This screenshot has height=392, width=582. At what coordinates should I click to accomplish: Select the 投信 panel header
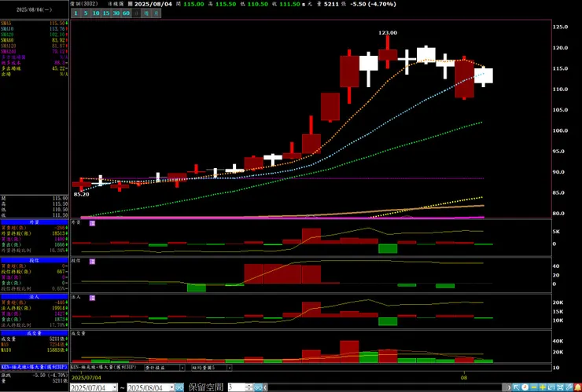point(34,260)
